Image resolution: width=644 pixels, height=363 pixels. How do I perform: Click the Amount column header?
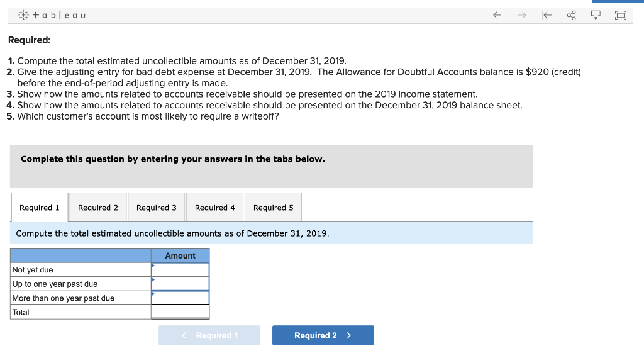pos(180,255)
